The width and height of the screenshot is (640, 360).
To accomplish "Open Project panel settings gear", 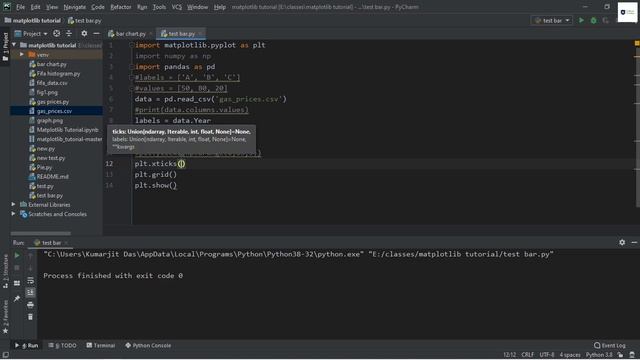I will click(84, 33).
